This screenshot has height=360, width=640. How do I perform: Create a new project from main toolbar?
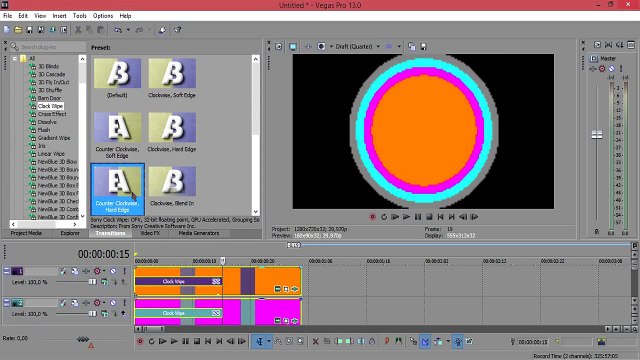click(x=7, y=30)
